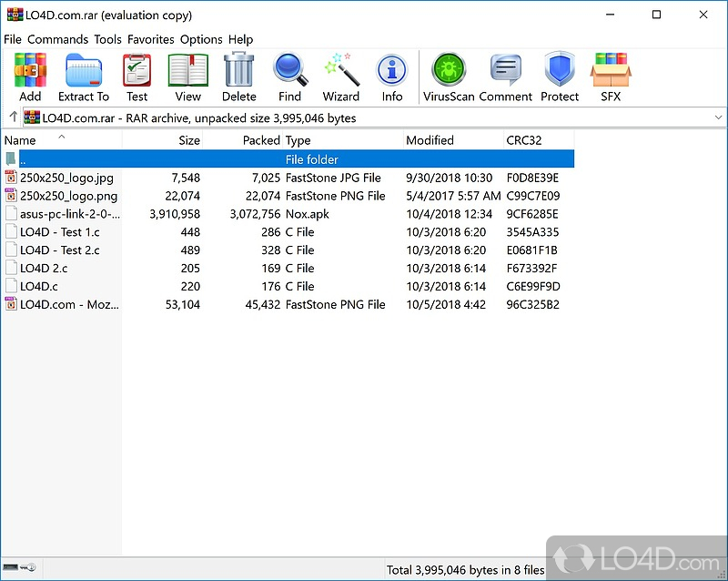The image size is (728, 581).
Task: Click the Protect shield icon
Action: 560,76
